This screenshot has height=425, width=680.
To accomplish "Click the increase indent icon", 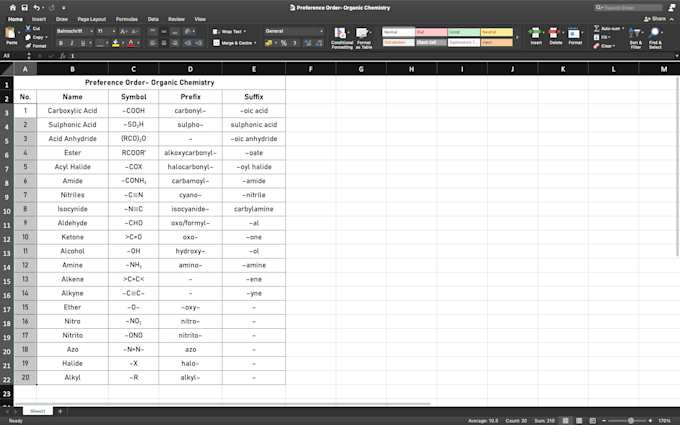I will coord(199,43).
